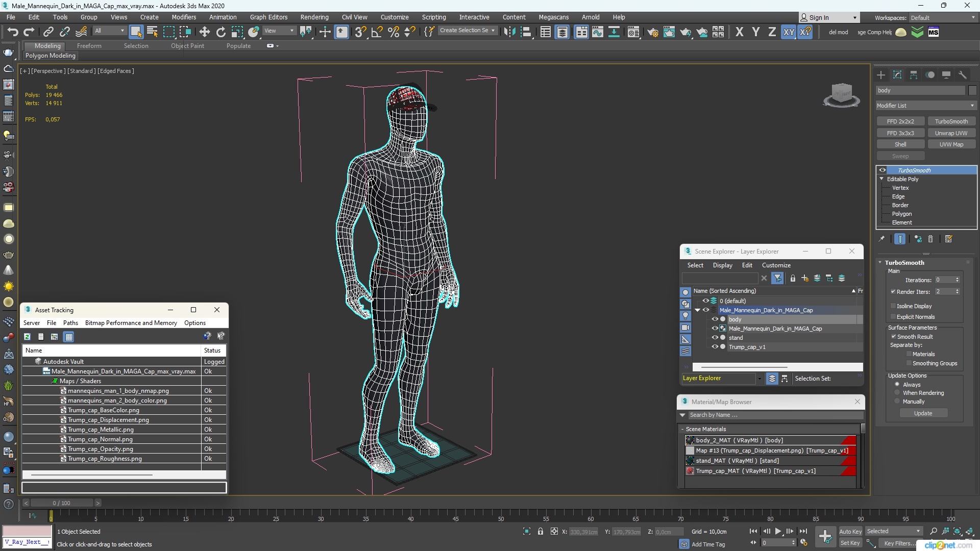
Task: Activate the Unlink Selection tool
Action: pyautogui.click(x=64, y=32)
